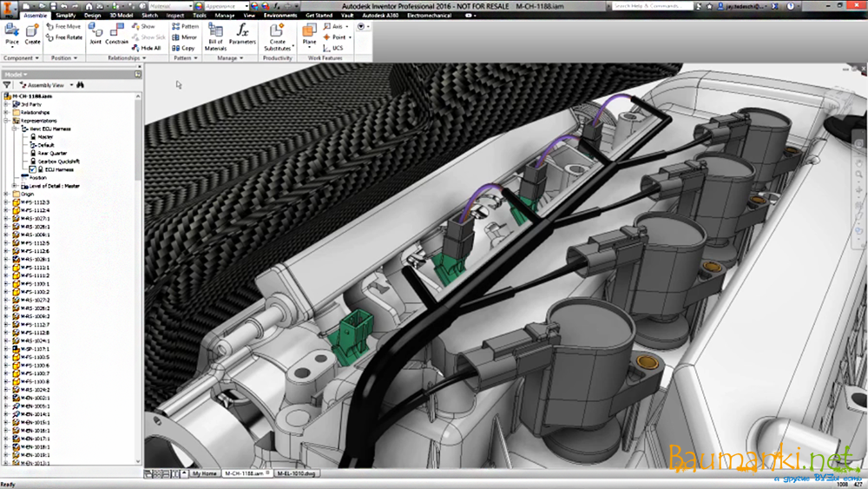Click the binoculars Find icon in Model browser
Viewport: 868px width, 489px height.
pos(79,85)
